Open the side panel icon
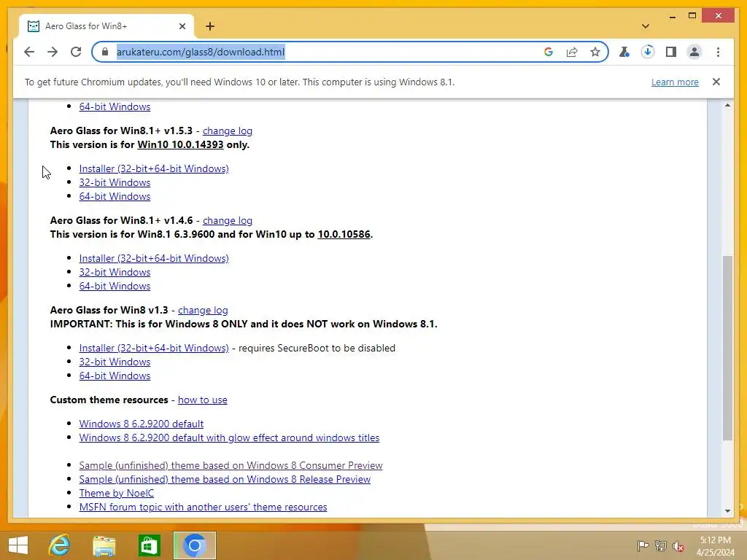 pyautogui.click(x=671, y=52)
